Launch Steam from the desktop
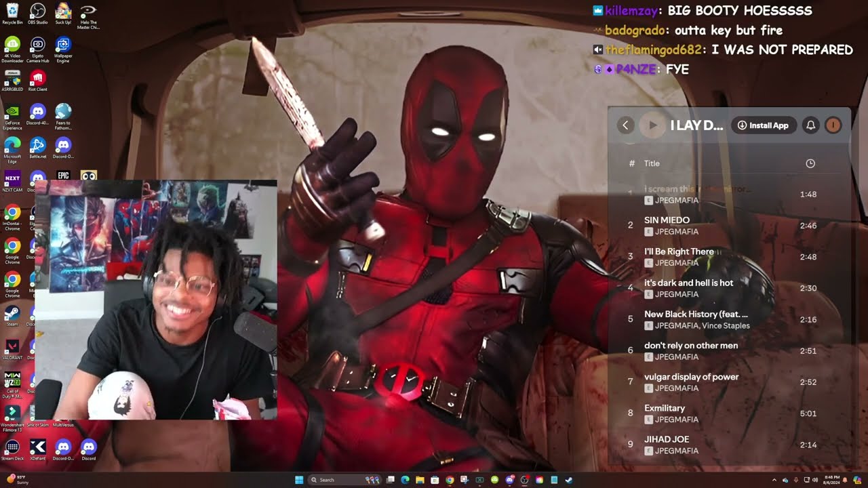This screenshot has width=868, height=488. point(12,315)
